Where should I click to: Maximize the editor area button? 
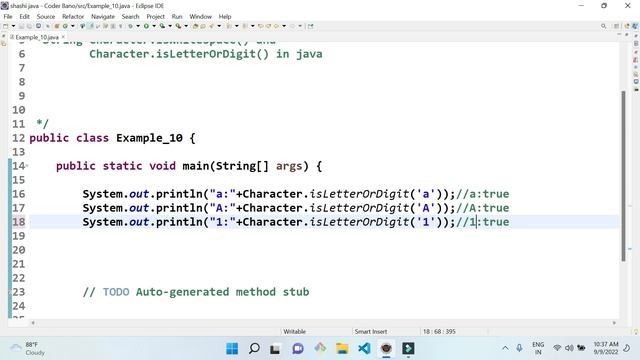[627, 35]
